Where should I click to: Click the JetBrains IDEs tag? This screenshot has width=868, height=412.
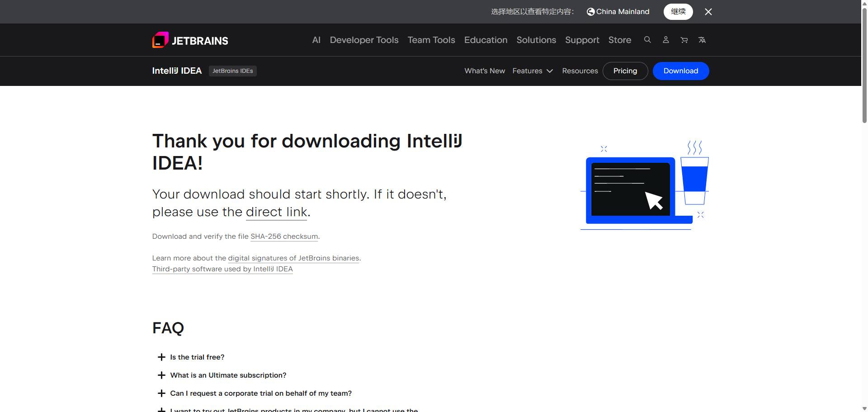pyautogui.click(x=233, y=71)
